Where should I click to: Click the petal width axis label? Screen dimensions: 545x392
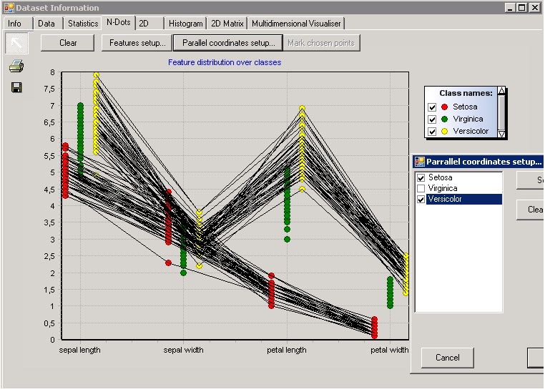pyautogui.click(x=389, y=350)
